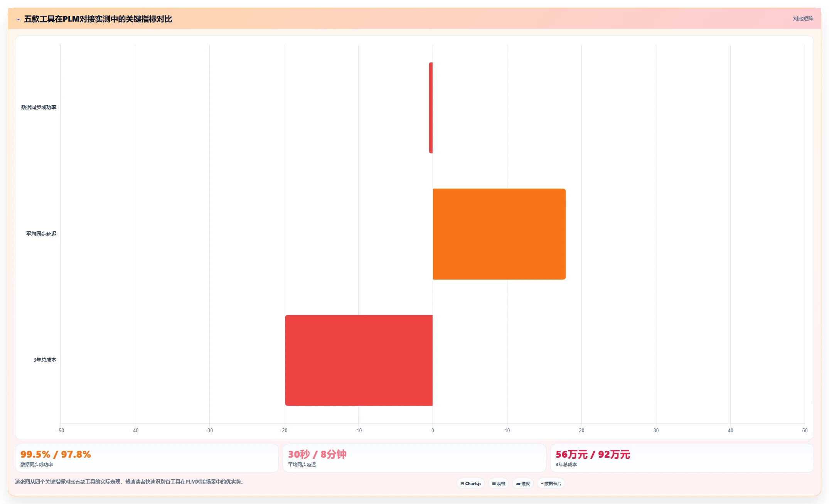Click the lightning icon beside the title
Viewport: 829px width, 504px height.
[18, 19]
